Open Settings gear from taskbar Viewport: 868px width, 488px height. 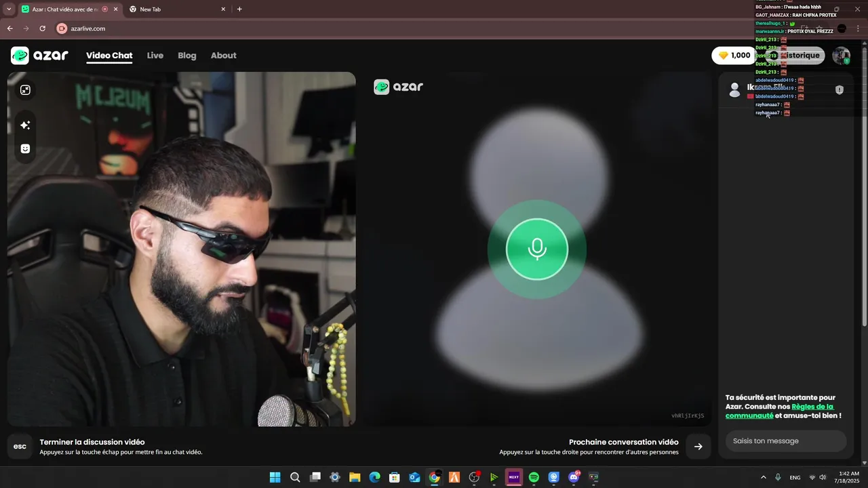335,477
